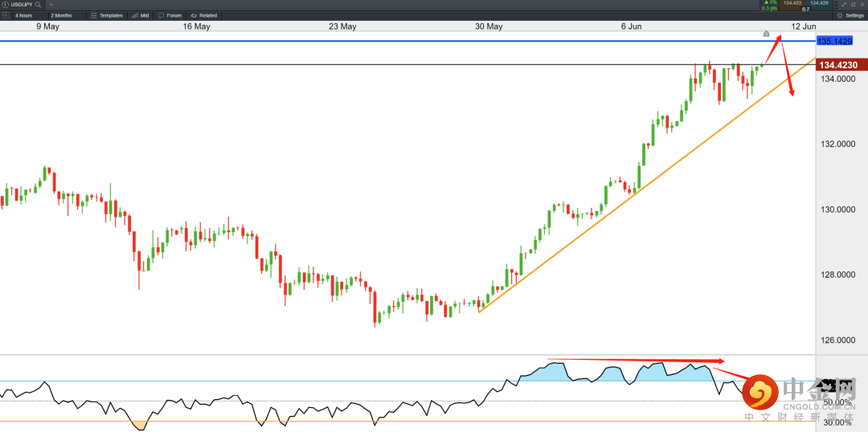Image resolution: width=868 pixels, height=432 pixels.
Task: Click the pop-out chart icon at top right
Action: click(853, 5)
